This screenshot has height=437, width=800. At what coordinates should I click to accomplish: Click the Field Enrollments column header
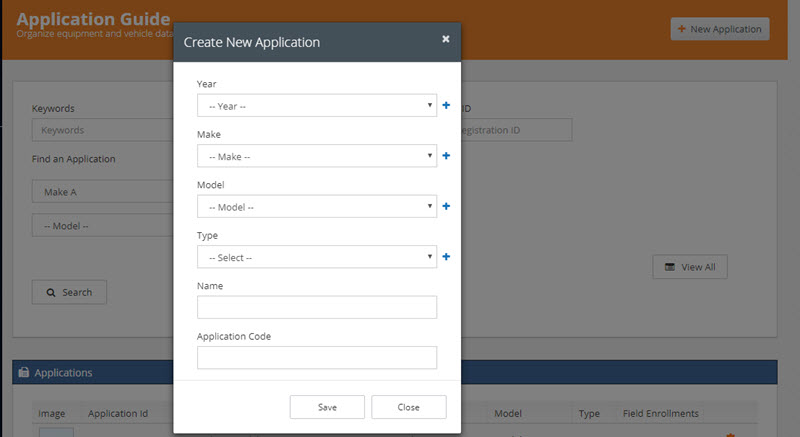pyautogui.click(x=661, y=414)
